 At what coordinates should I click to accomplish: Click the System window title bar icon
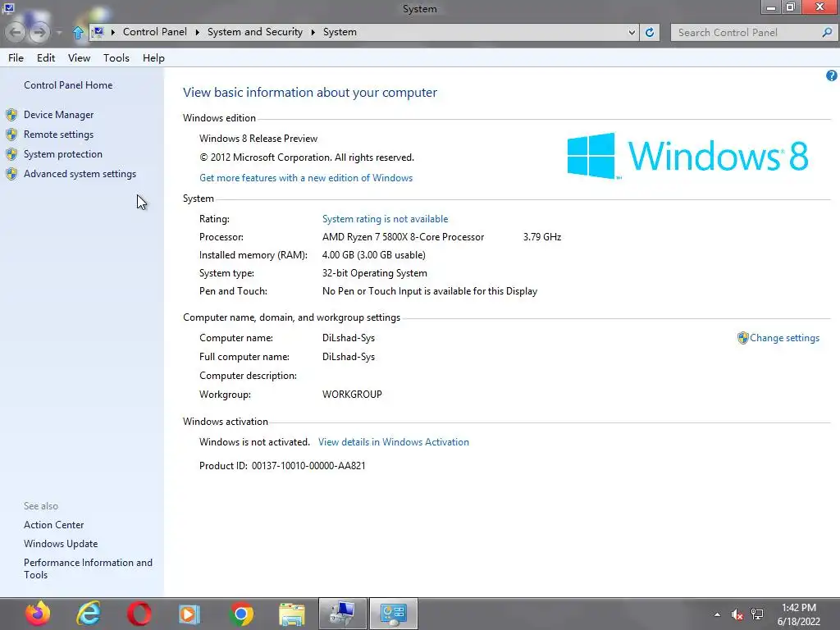pyautogui.click(x=8, y=7)
